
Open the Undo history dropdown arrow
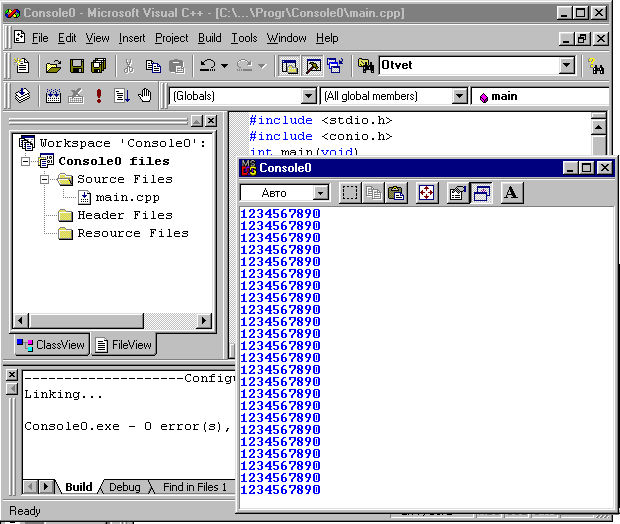click(x=224, y=66)
